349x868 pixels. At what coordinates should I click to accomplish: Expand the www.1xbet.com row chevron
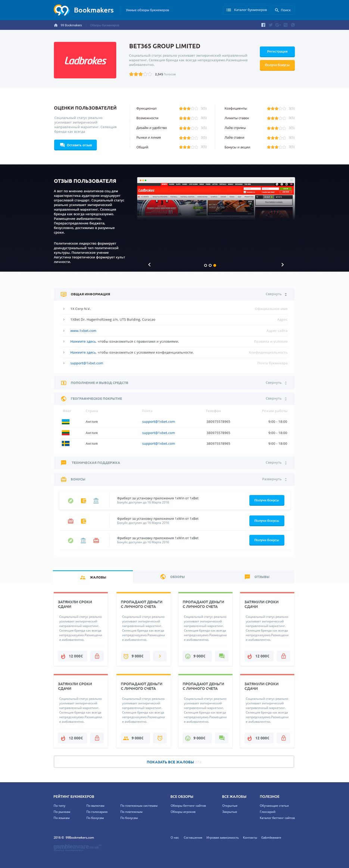pos(64,331)
